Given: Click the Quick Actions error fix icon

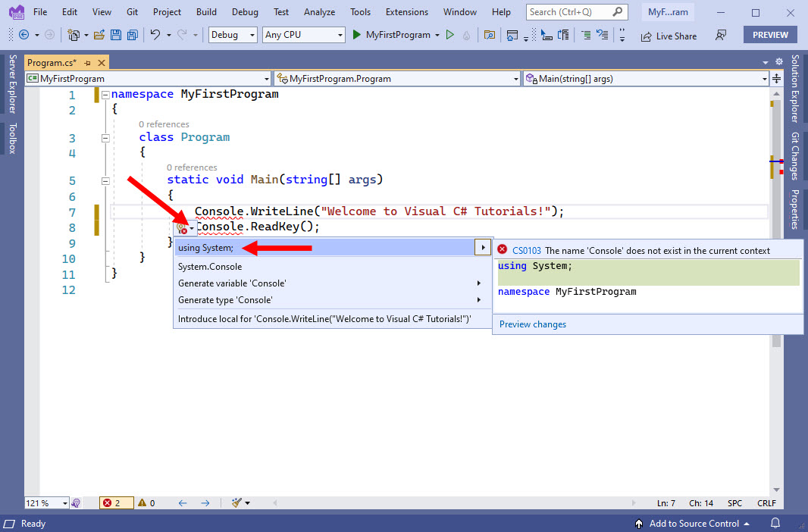Looking at the screenshot, I should point(181,227).
